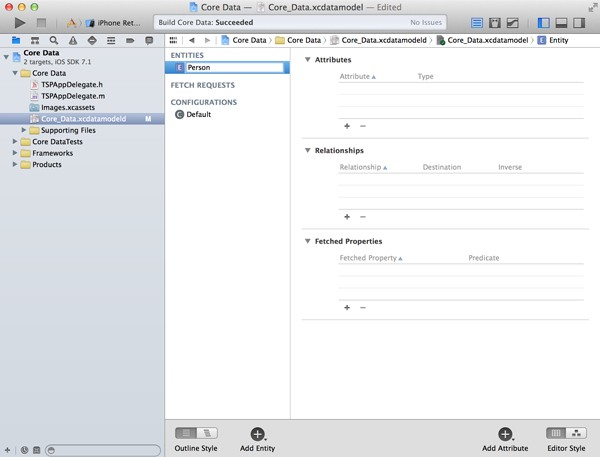Sort by Attribute column header

357,77
